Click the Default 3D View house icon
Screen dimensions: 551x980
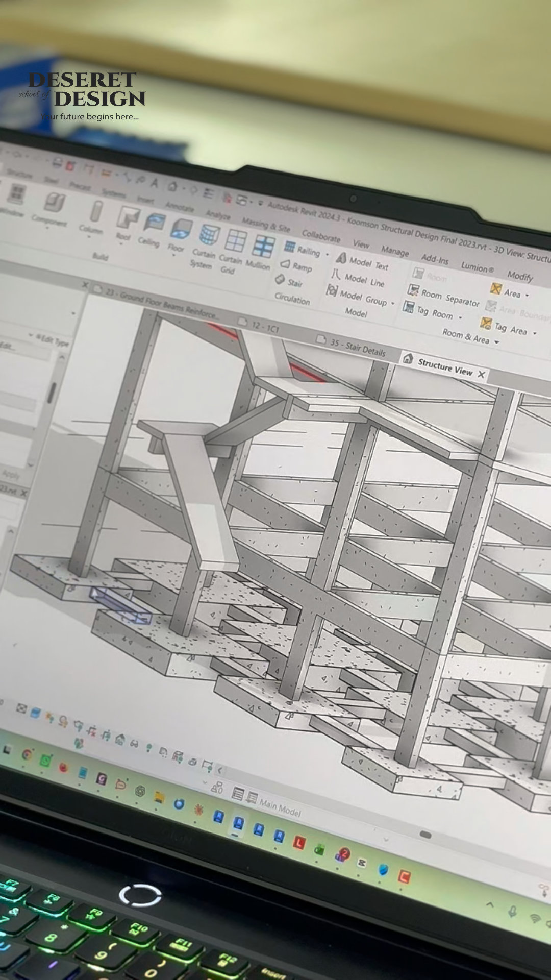pyautogui.click(x=172, y=186)
